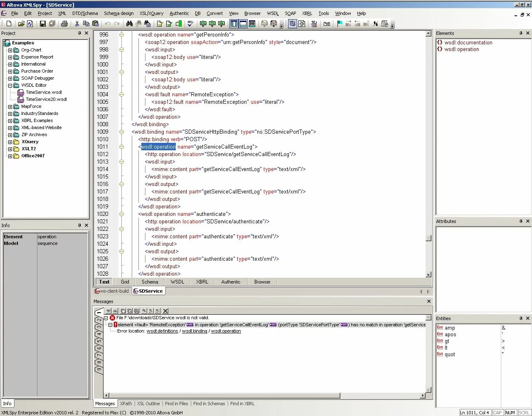Viewport: 532px width, 416px height.
Task: Open TimeService20.wsdl in project tree
Action: [x=46, y=100]
